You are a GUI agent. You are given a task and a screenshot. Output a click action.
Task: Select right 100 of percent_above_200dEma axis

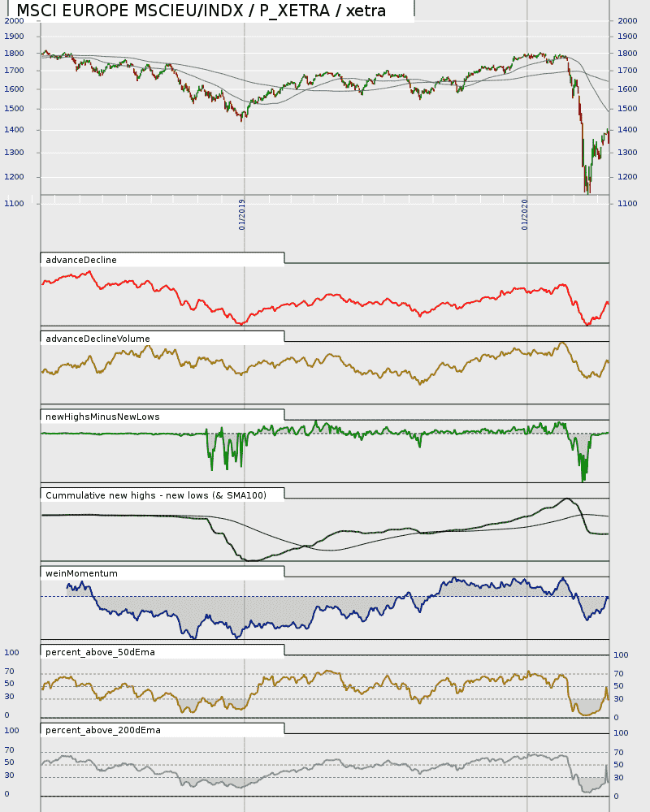tap(621, 733)
